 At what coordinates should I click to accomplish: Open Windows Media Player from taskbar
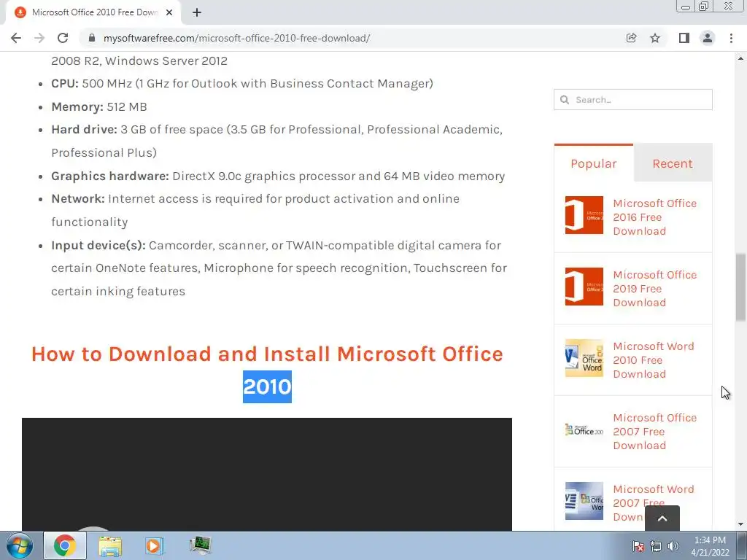pyautogui.click(x=154, y=545)
